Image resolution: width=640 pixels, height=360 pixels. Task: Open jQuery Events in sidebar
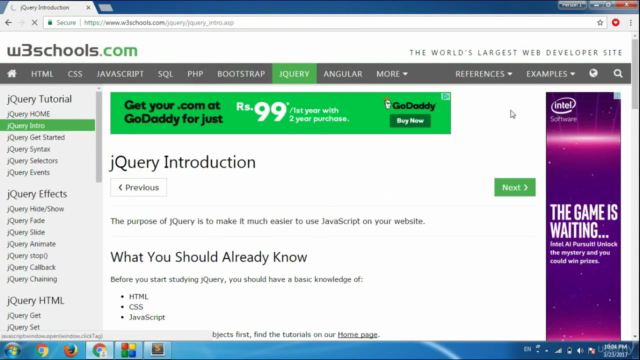coord(28,173)
